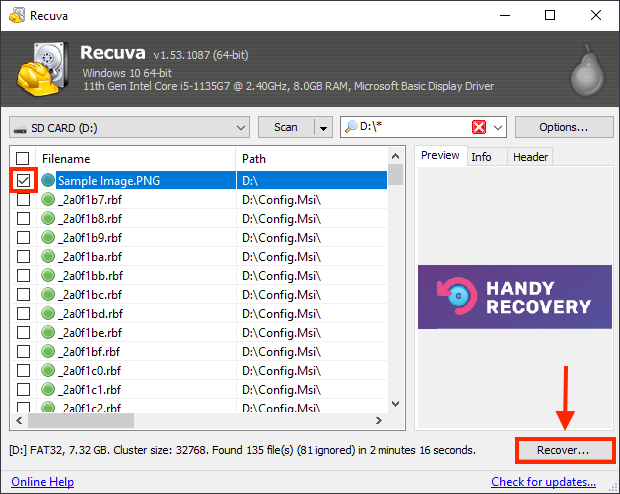The image size is (620, 494).
Task: Click the green state icon of _2a0f1be.rbf
Action: 48,332
